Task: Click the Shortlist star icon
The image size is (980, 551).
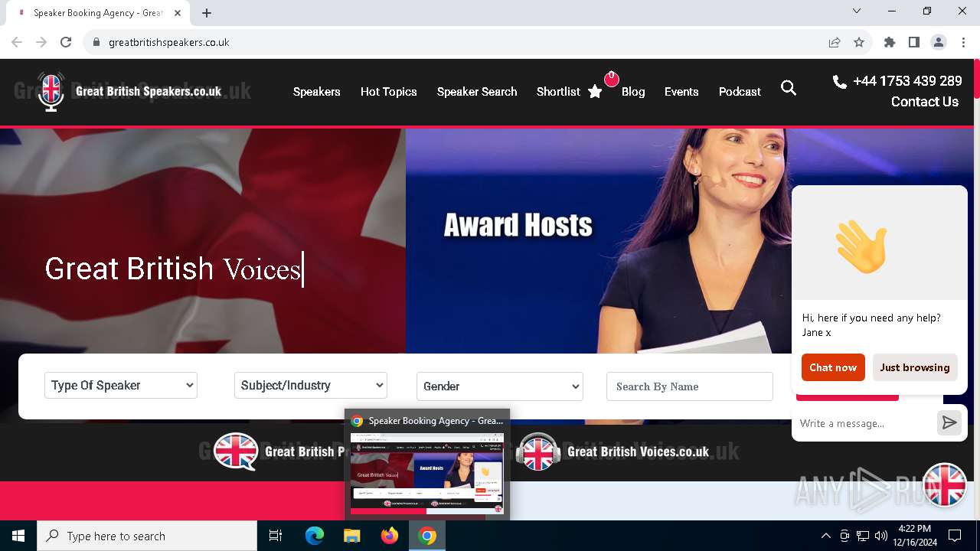Action: tap(595, 92)
